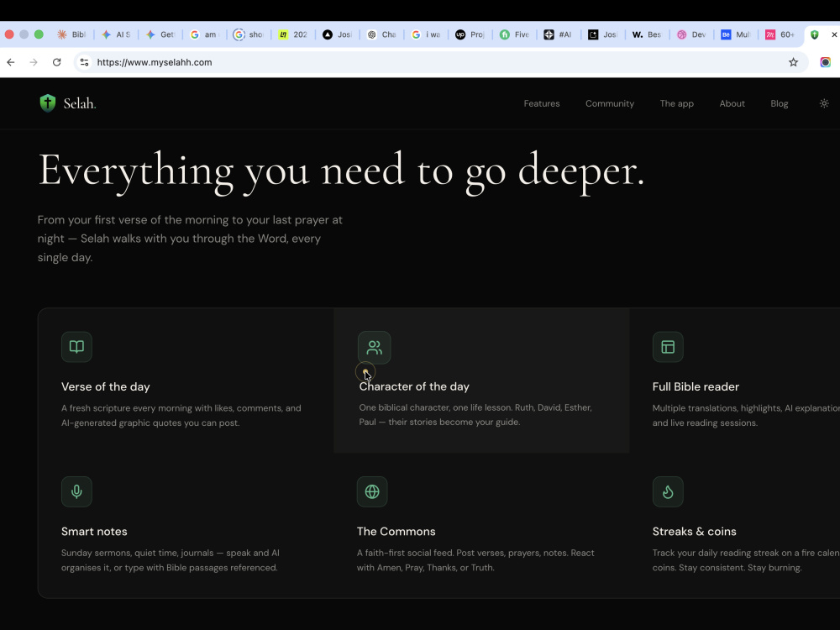
Task: Click the browser forward arrow
Action: 34,62
